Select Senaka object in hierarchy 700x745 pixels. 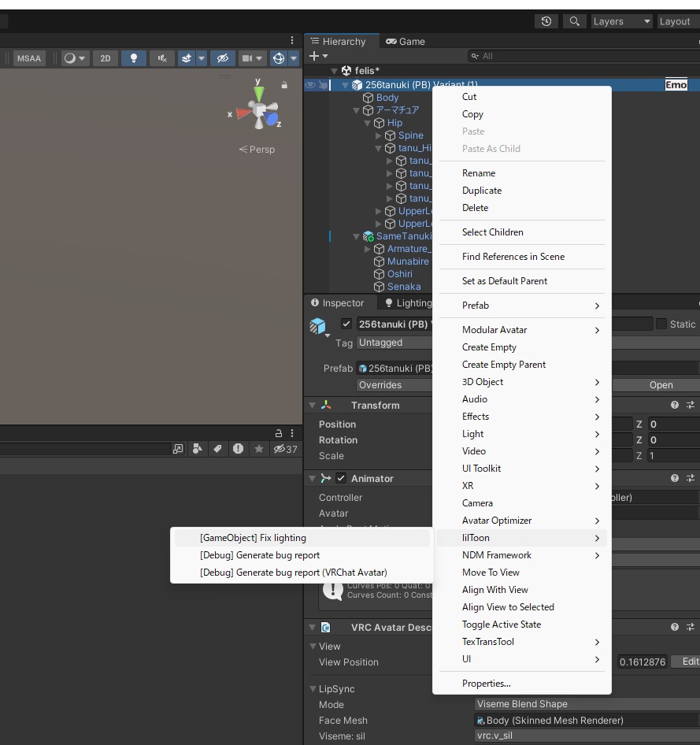[x=404, y=287]
